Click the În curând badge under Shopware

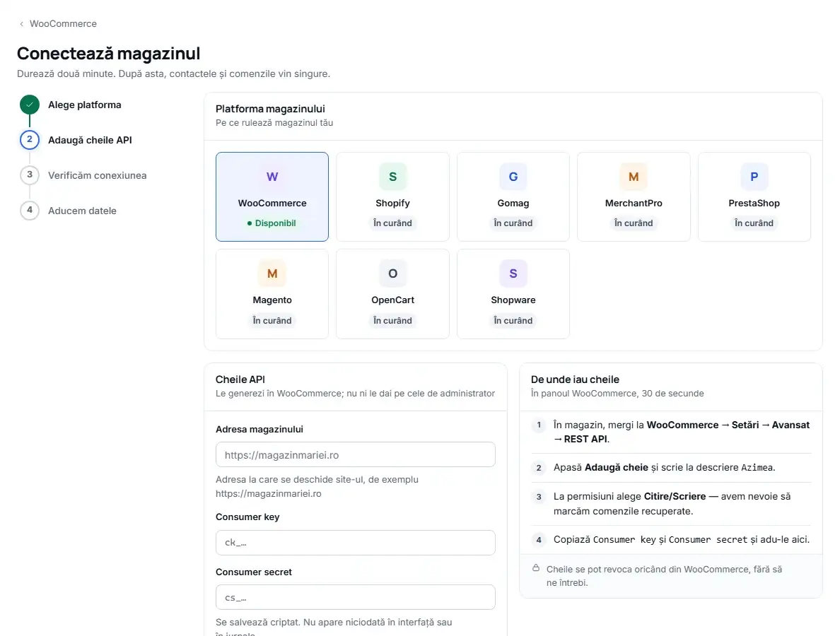click(x=513, y=321)
